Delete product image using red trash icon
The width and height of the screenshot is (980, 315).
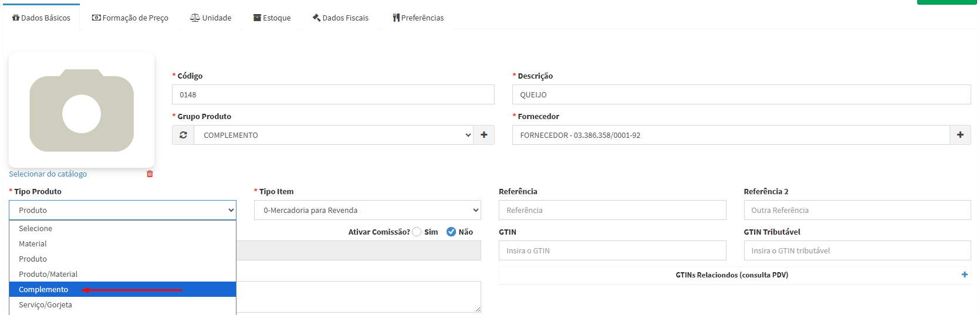click(150, 174)
